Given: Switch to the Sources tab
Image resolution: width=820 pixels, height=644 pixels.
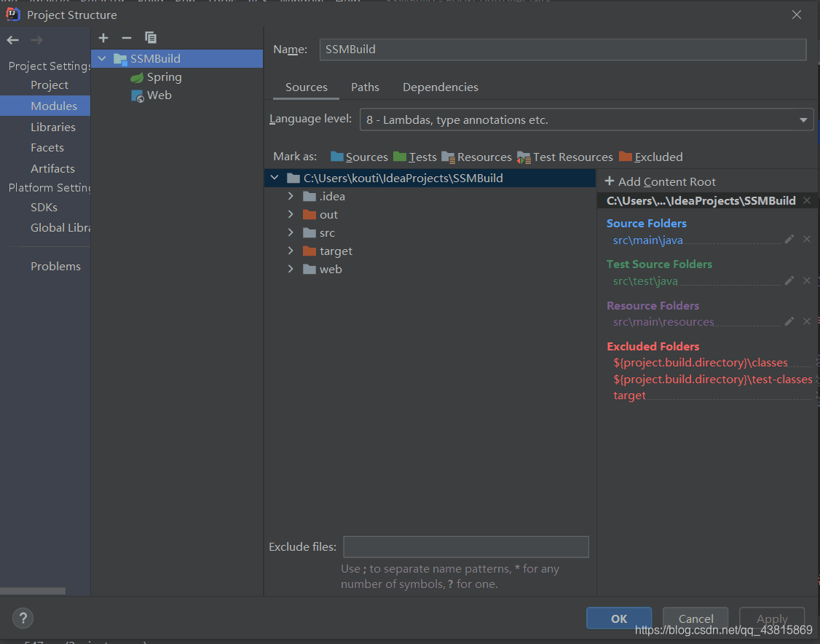Looking at the screenshot, I should tap(307, 87).
